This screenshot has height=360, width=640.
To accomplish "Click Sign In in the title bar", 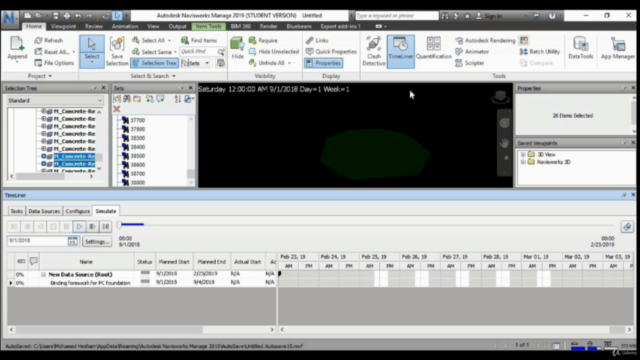I will click(489, 16).
